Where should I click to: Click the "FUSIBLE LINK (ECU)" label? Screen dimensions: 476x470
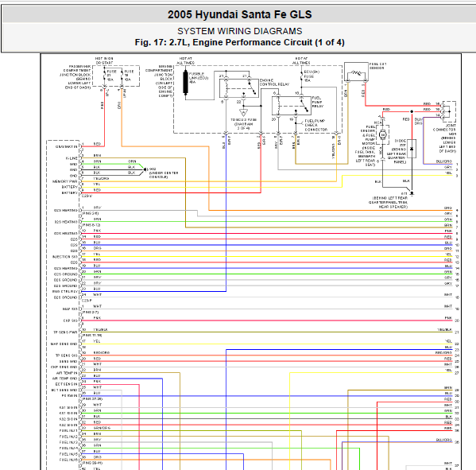click(199, 77)
